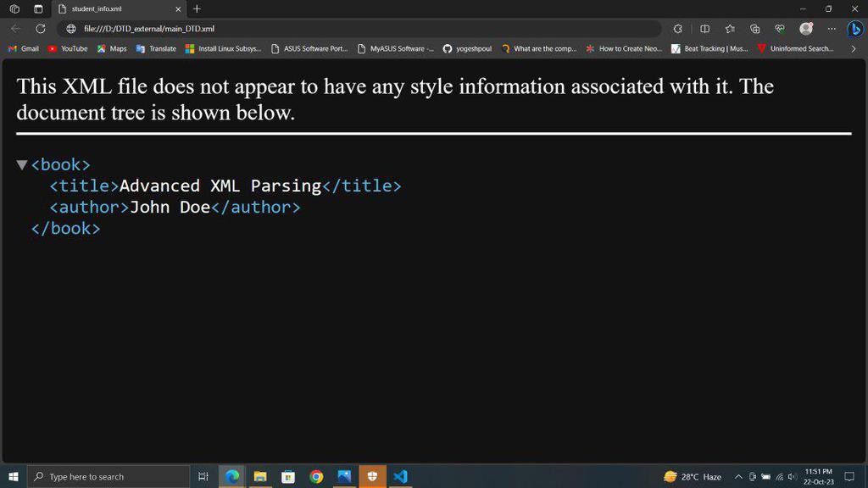Open Uninformed Search bookmark

795,48
